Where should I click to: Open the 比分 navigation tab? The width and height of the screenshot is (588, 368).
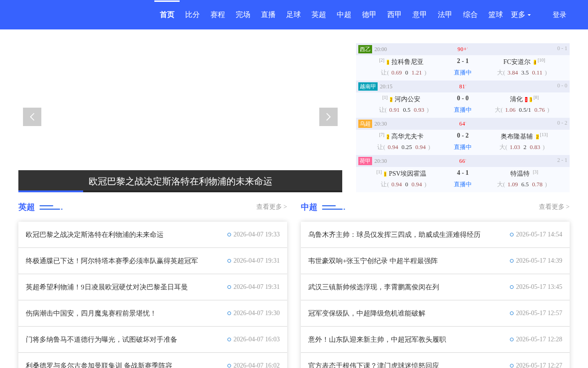click(192, 15)
